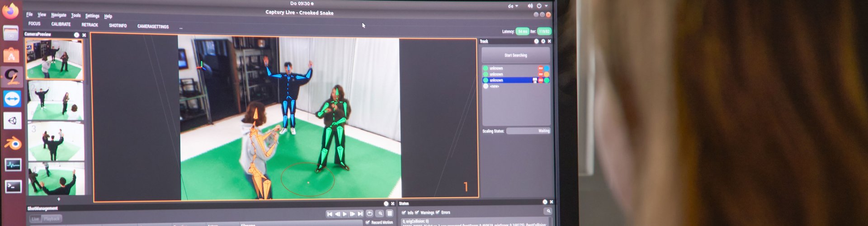Pick the orange color swatch of second actor
Viewport: 868px width, 226px height.
547,74
